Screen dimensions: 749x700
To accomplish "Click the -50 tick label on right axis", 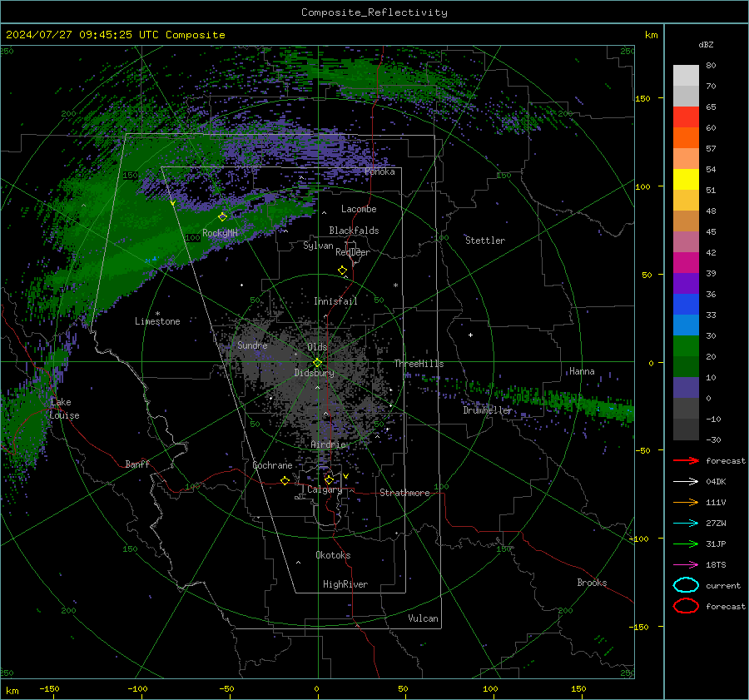I will pos(643,450).
